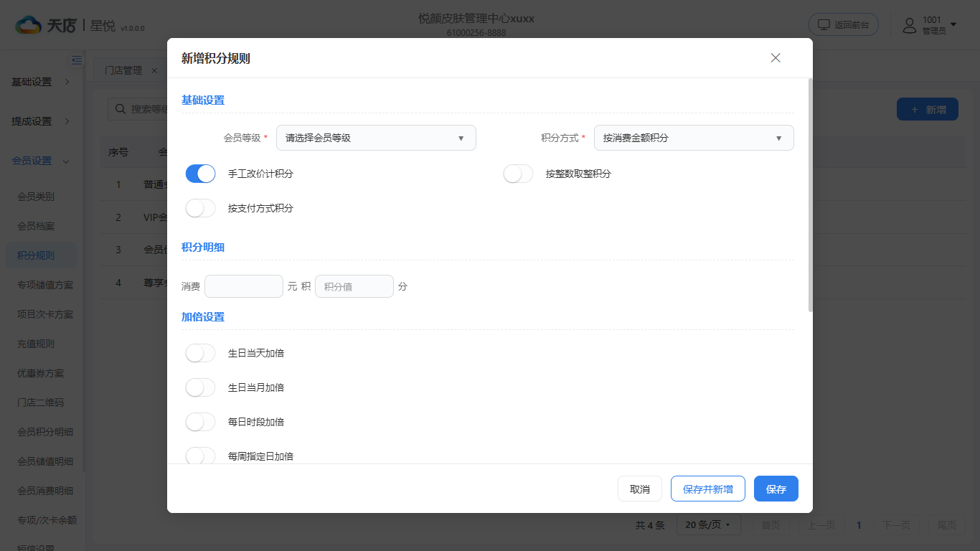
Task: Enable 每周指定日加倍 switch
Action: (x=201, y=456)
